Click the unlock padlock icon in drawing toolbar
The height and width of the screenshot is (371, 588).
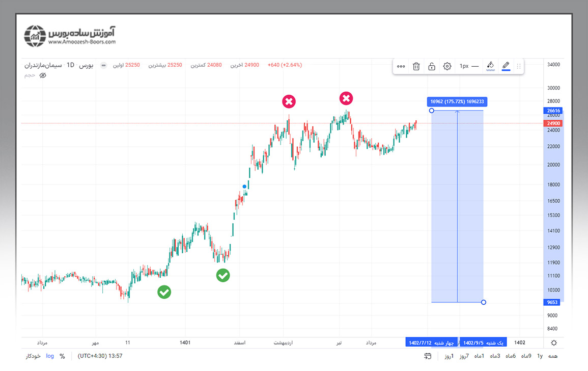[431, 66]
